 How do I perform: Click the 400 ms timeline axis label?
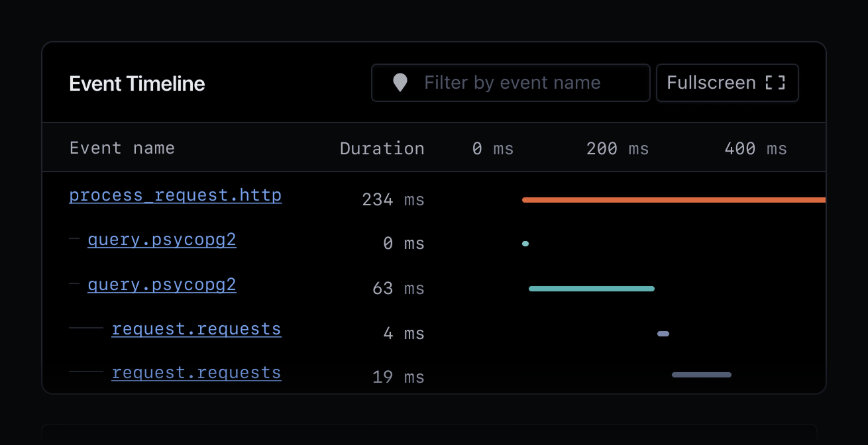tap(756, 148)
